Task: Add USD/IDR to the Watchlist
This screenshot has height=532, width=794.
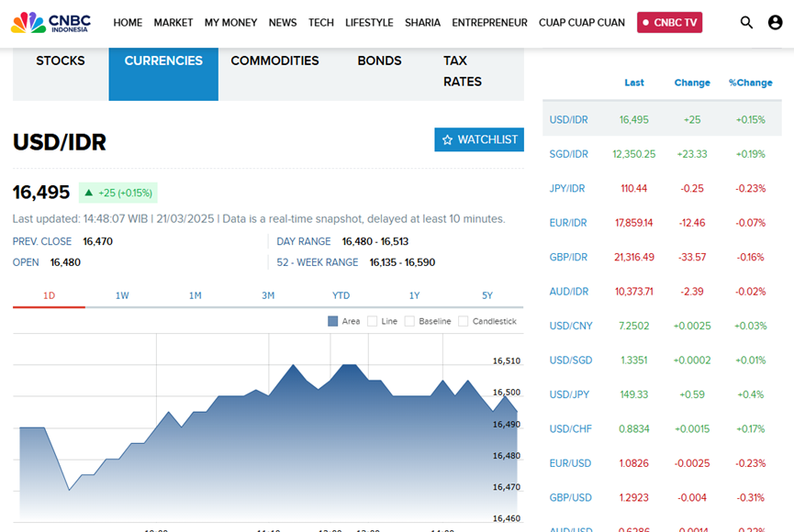Action: [479, 139]
